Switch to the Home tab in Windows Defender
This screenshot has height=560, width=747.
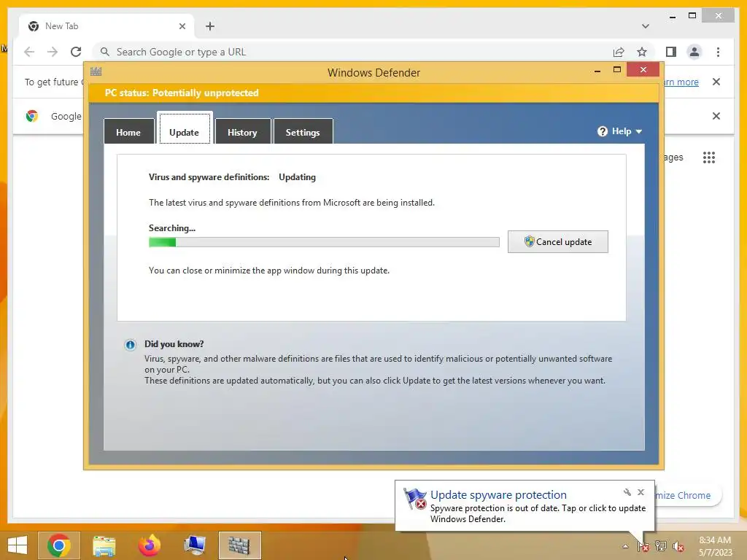(x=128, y=132)
